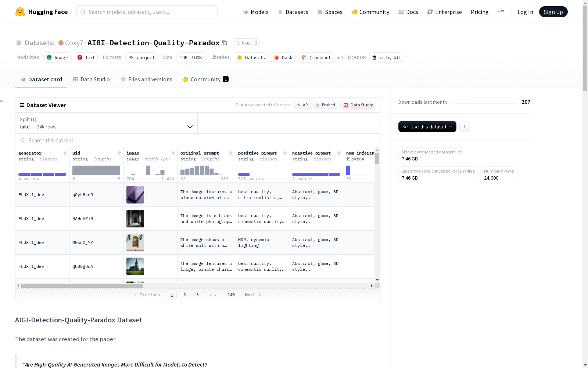Open the black and white thumbnail for NAHqhZiN
This screenshot has width=588, height=368.
(x=135, y=219)
